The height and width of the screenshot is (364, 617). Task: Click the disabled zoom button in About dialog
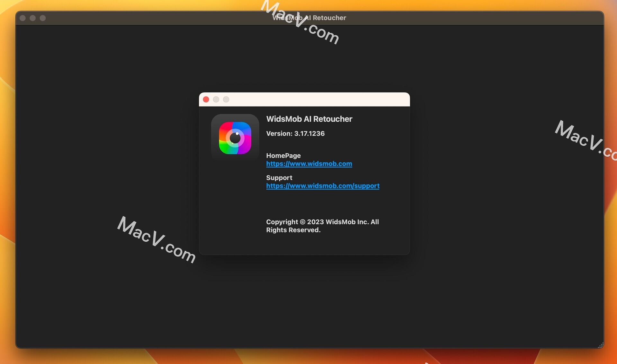coord(226,100)
